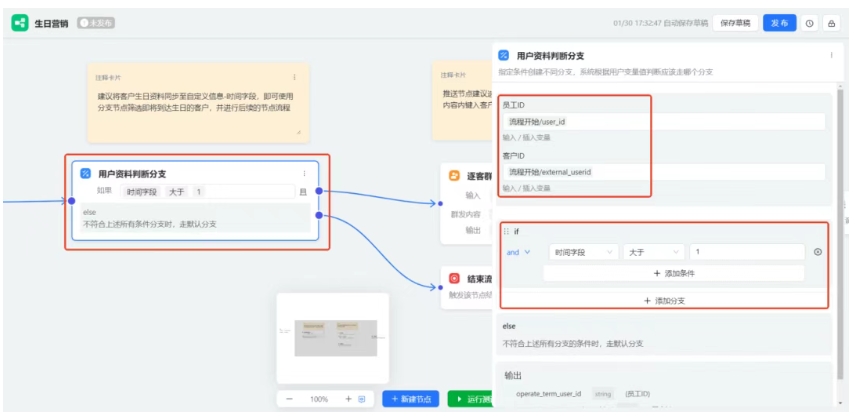Open the clock history icon next to 发布
Image resolution: width=856 pixels, height=417 pixels.
coord(809,23)
